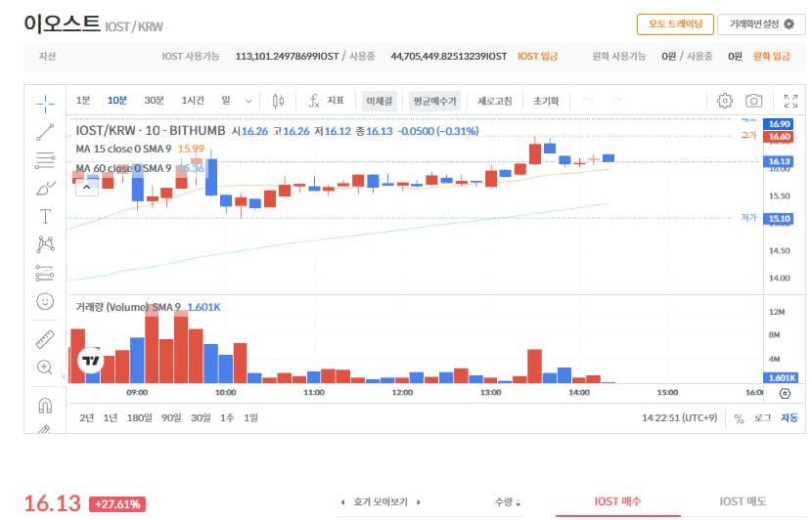Take a chart snapshot with camera icon
Image resolution: width=812 pixels, height=520 pixels.
click(753, 101)
